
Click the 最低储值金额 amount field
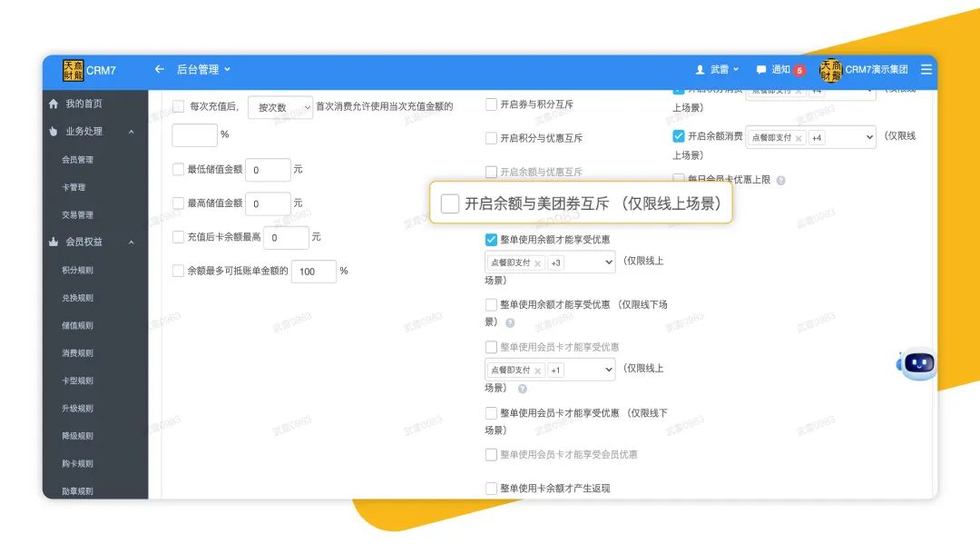(268, 170)
